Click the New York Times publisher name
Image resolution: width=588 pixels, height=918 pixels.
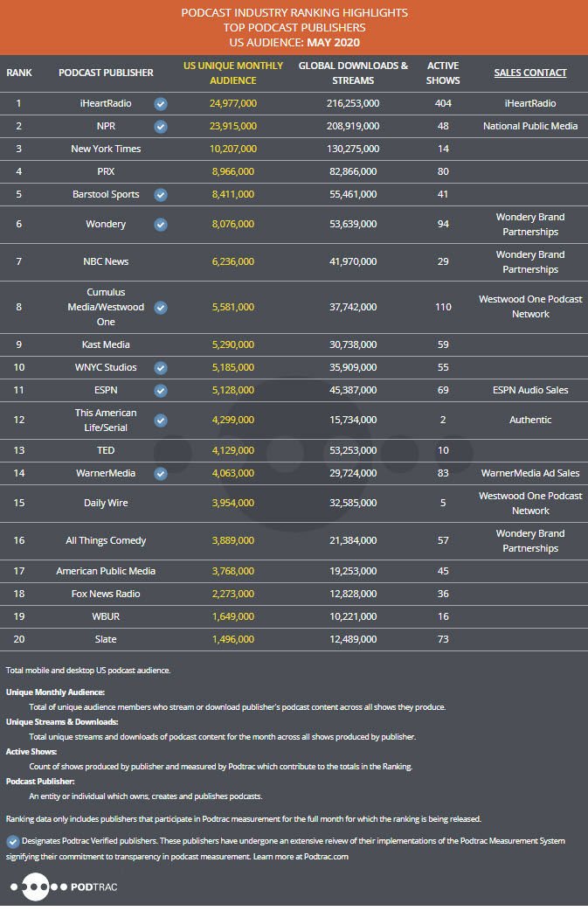(x=106, y=149)
